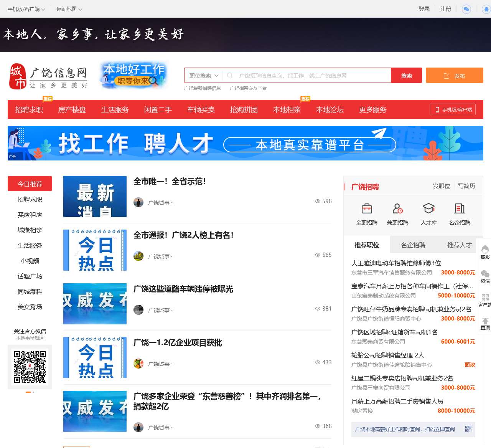
Task: Open the 全职招聘 briefcase icon
Action: [367, 209]
